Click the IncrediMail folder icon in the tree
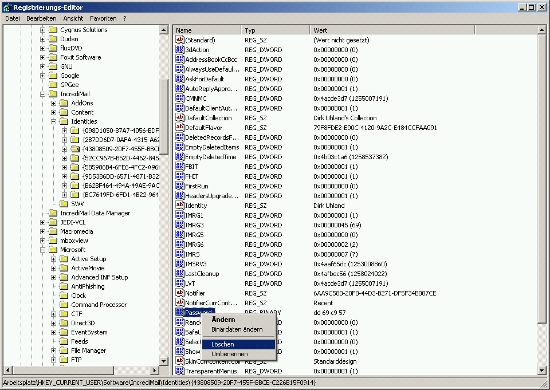 53,94
